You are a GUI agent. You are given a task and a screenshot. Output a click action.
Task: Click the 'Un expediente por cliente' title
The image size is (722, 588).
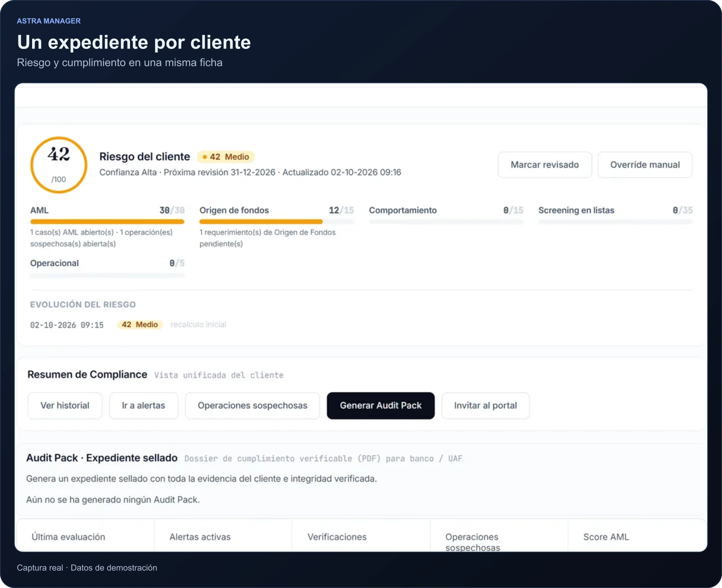pyautogui.click(x=134, y=42)
